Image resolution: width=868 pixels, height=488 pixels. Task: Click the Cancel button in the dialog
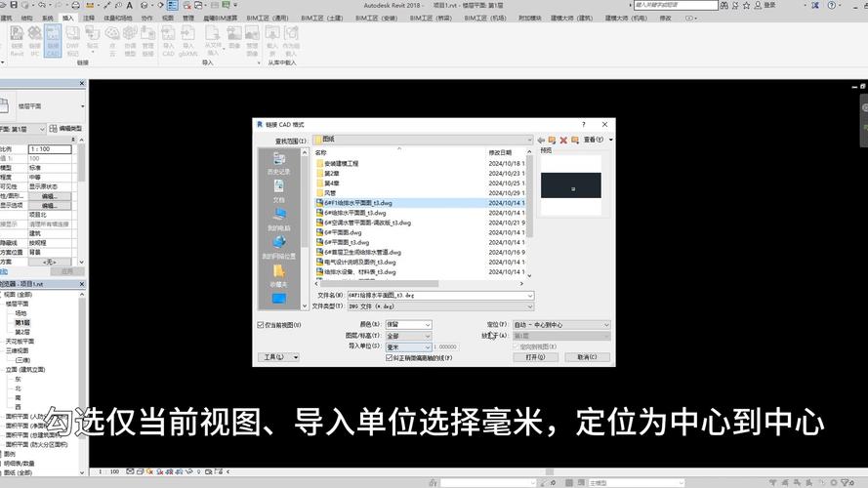[588, 357]
